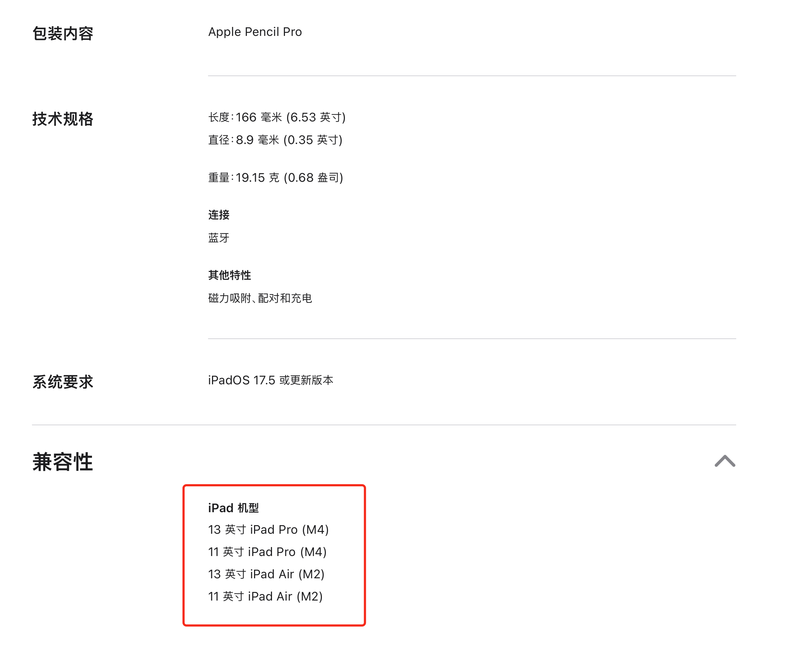The width and height of the screenshot is (812, 653).
Task: Click the 技术规格 heading
Action: click(63, 119)
